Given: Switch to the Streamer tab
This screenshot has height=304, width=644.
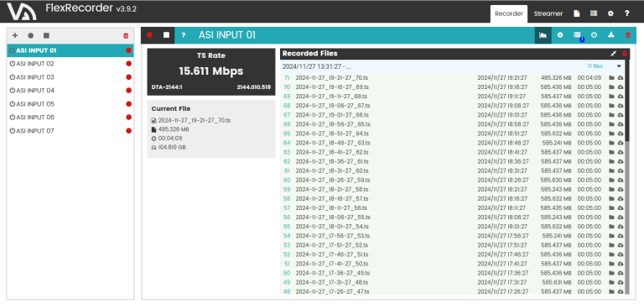Looking at the screenshot, I should click(548, 13).
